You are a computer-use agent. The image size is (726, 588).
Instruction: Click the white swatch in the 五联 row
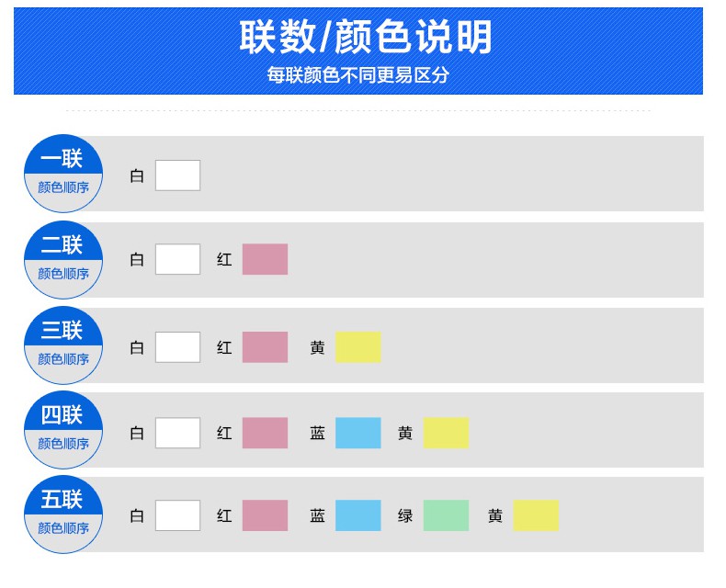[177, 515]
